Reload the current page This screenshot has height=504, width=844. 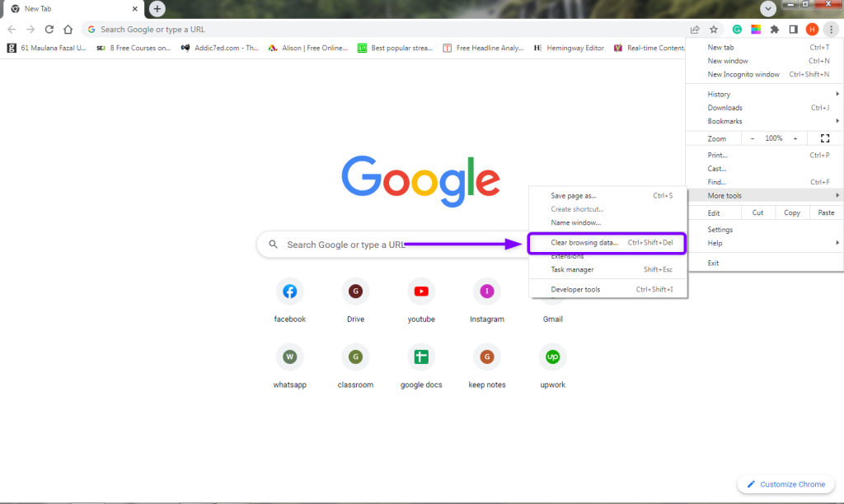(49, 30)
